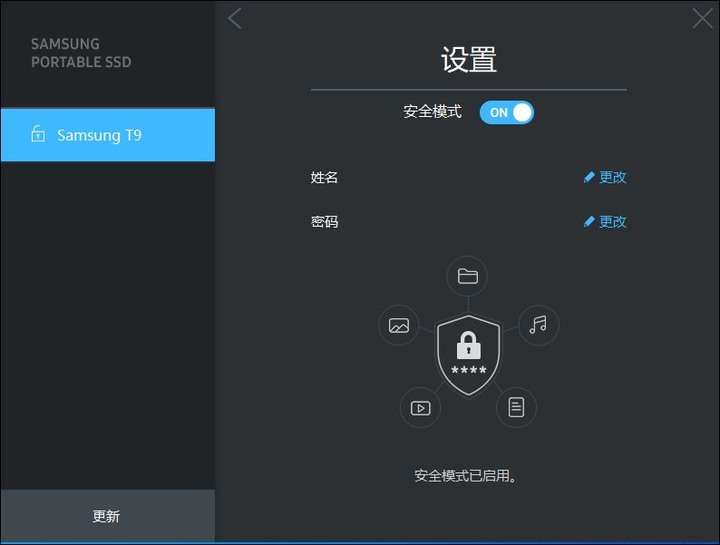The height and width of the screenshot is (545, 720).
Task: Click the unlocked padlock icon beside Samsung T9
Action: tap(38, 134)
